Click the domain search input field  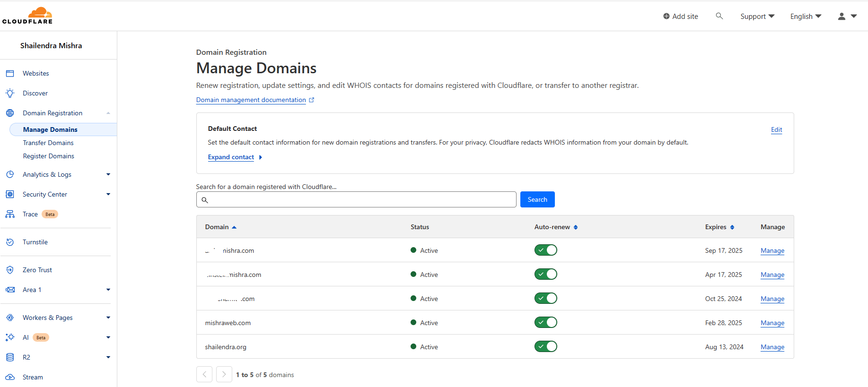pyautogui.click(x=356, y=199)
